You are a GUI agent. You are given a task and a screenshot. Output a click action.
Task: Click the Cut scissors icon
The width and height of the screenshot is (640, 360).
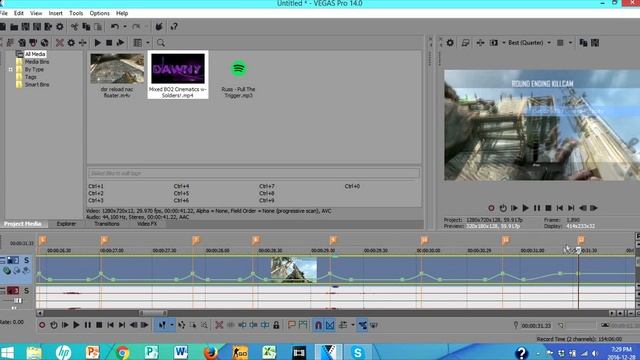(74, 27)
